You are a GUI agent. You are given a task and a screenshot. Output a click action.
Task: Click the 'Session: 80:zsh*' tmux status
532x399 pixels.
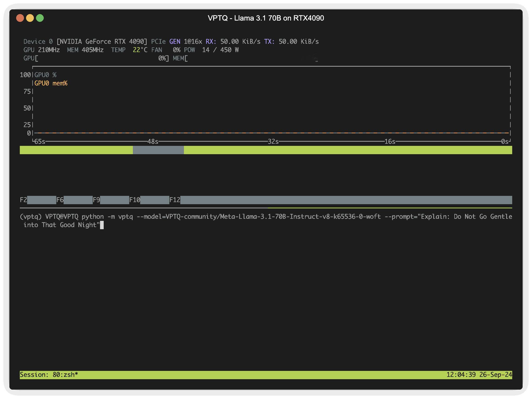[49, 375]
